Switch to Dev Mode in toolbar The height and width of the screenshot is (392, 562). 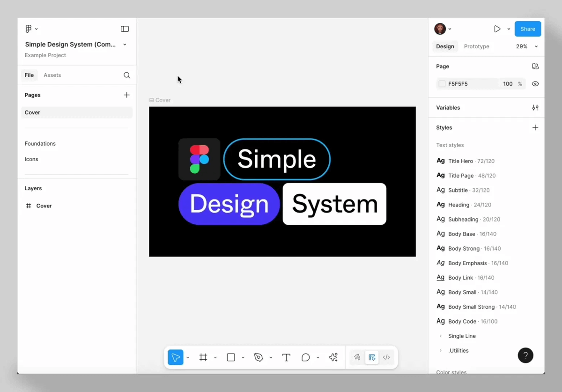(x=386, y=357)
